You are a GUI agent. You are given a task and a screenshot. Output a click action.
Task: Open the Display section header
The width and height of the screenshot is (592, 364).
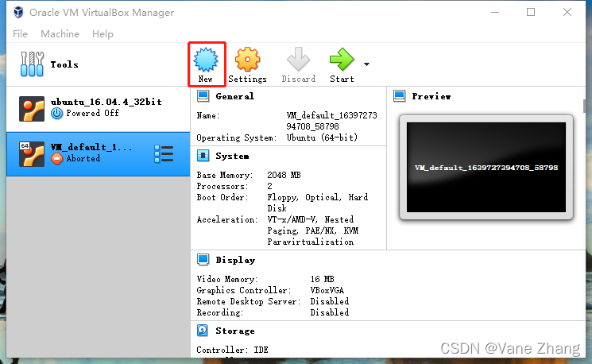[x=235, y=260]
